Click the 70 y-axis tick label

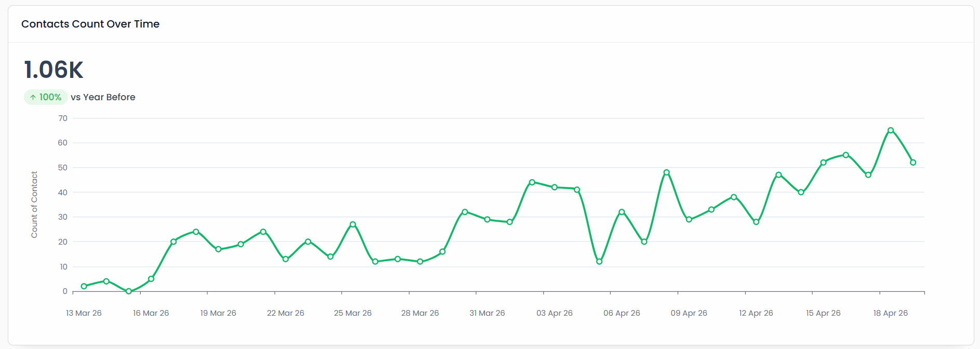63,118
